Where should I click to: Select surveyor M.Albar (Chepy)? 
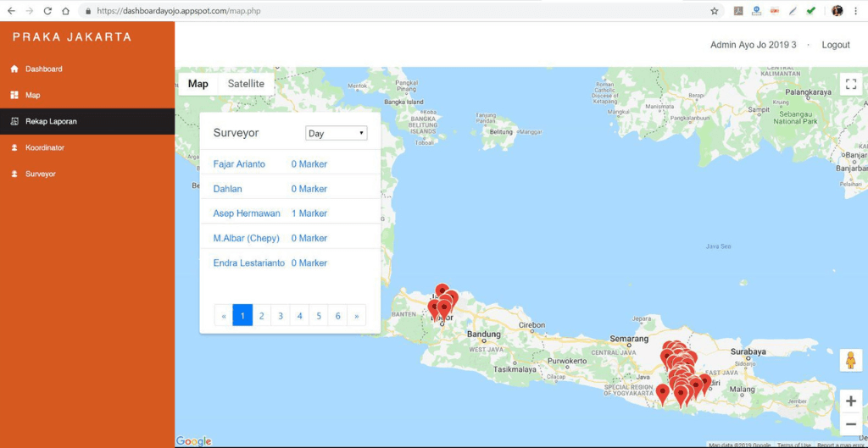247,238
